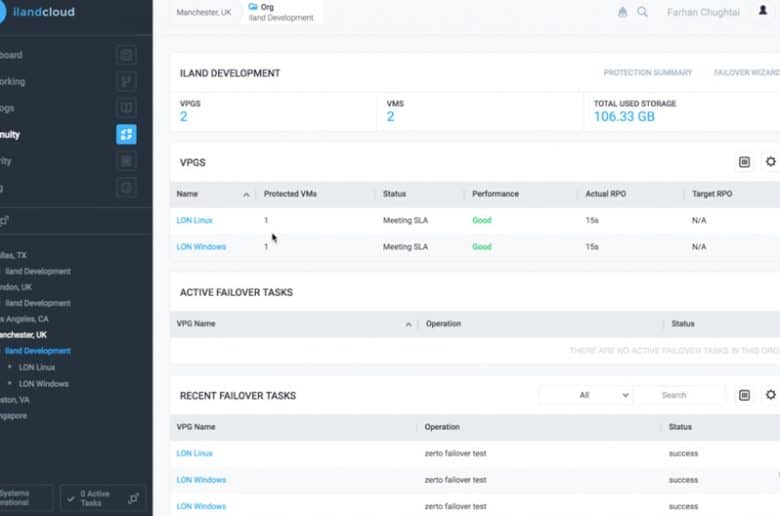The height and width of the screenshot is (516, 780).
Task: Click the ilandcloud logo
Action: (38, 12)
